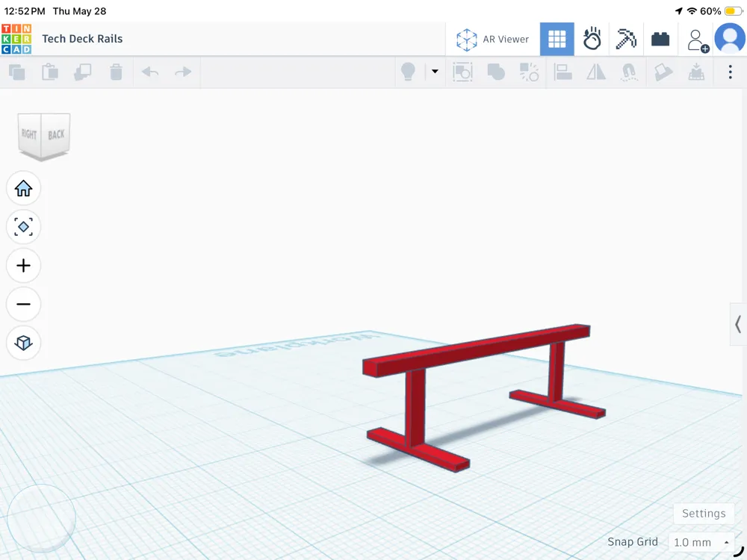Fit all in view
The width and height of the screenshot is (747, 560).
pyautogui.click(x=23, y=227)
